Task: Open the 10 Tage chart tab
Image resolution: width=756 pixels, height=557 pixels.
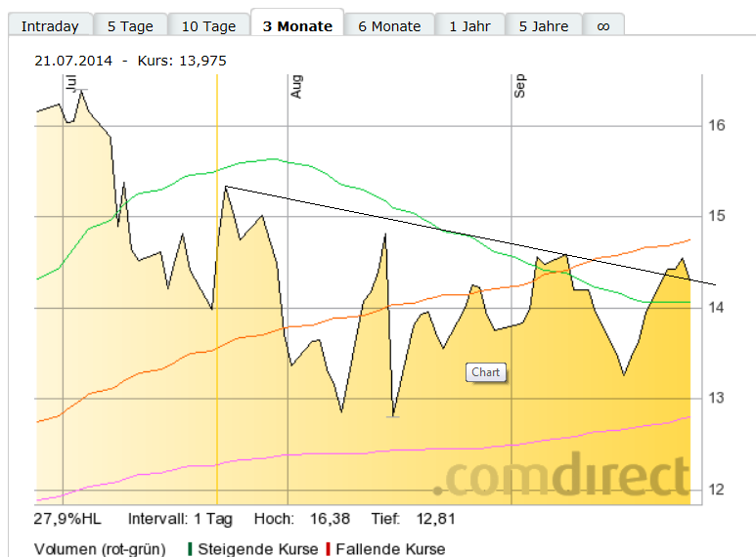Action: tap(208, 25)
